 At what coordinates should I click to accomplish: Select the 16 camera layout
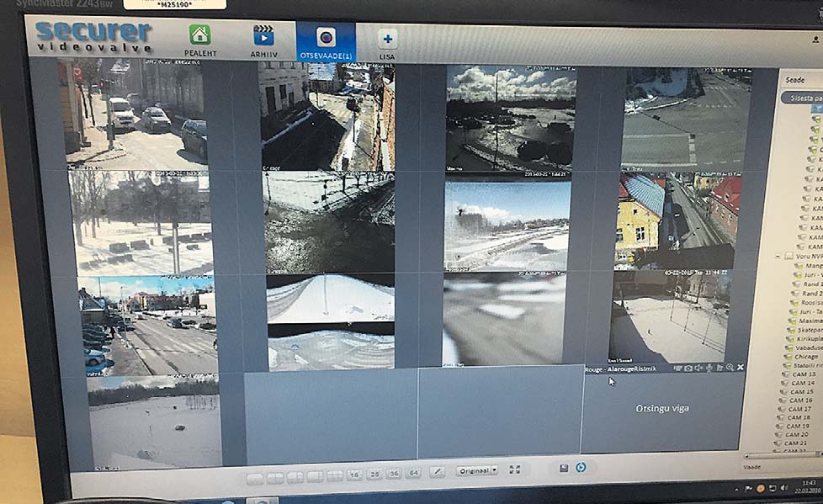[x=354, y=475]
